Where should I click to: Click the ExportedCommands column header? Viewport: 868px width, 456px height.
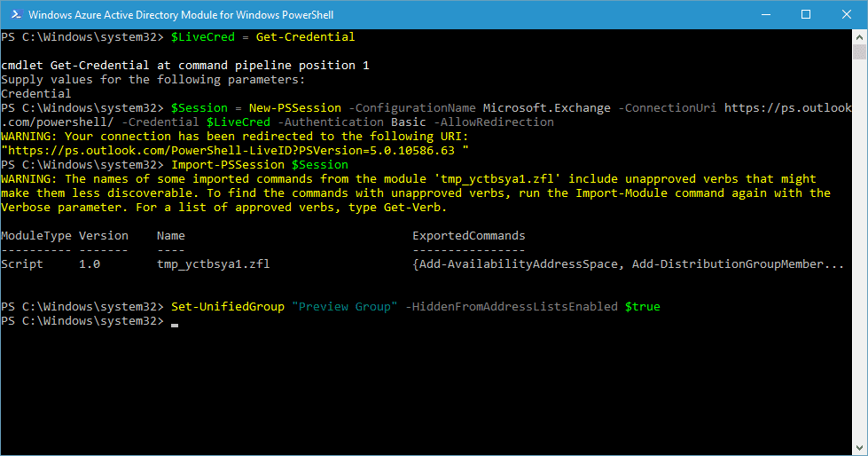click(x=468, y=235)
